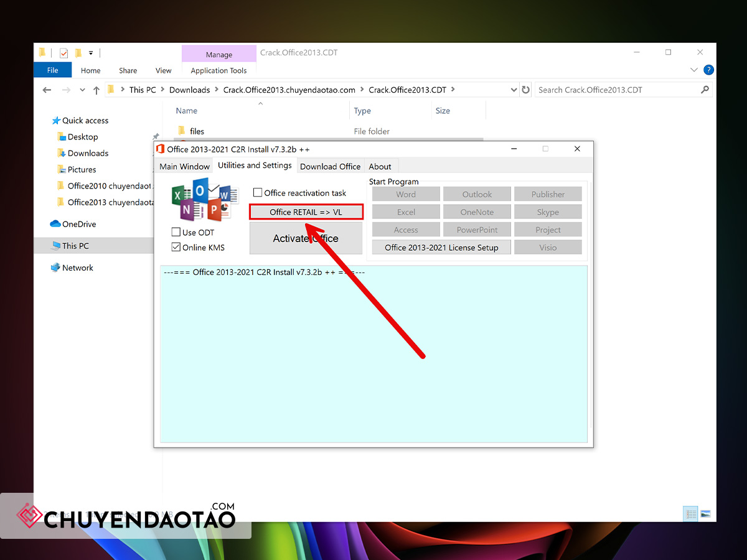
Task: Check the Use ODT checkbox
Action: click(176, 232)
